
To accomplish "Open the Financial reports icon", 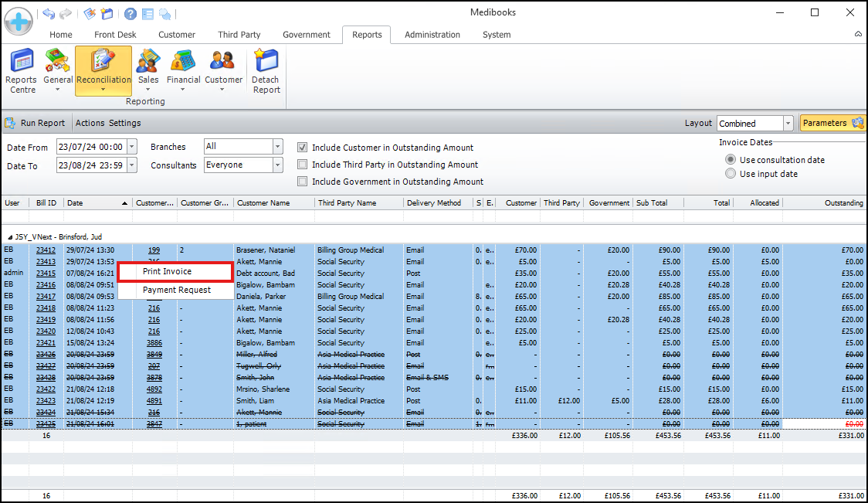I will click(x=184, y=70).
